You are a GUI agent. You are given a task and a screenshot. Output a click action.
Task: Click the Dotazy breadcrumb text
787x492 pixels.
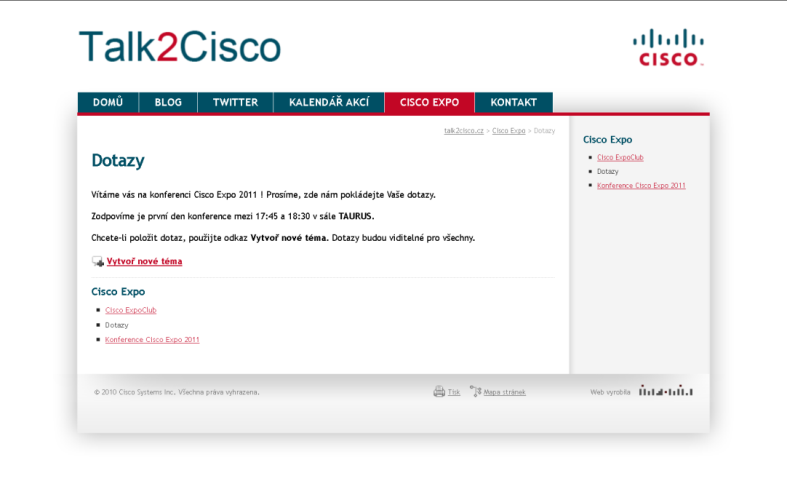click(544, 131)
